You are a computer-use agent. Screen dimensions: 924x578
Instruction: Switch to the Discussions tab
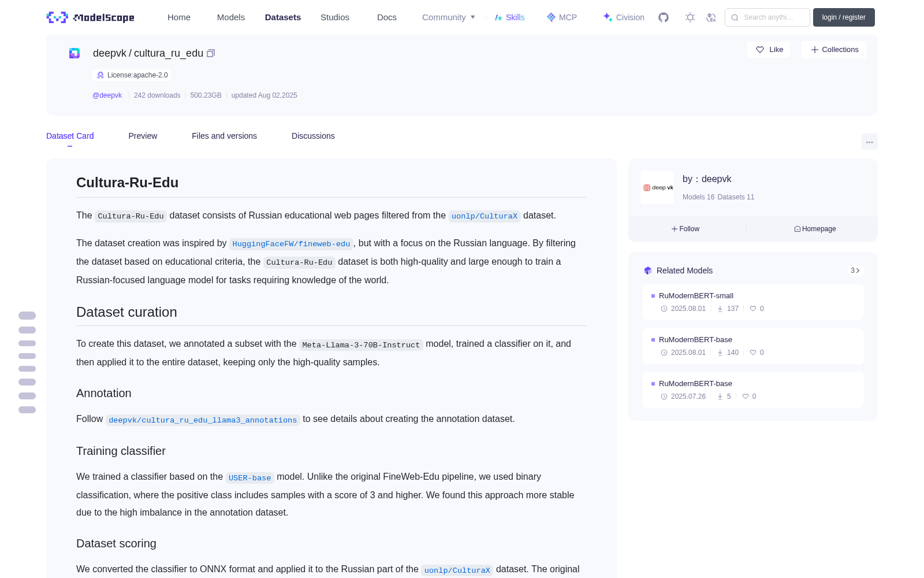tap(313, 136)
